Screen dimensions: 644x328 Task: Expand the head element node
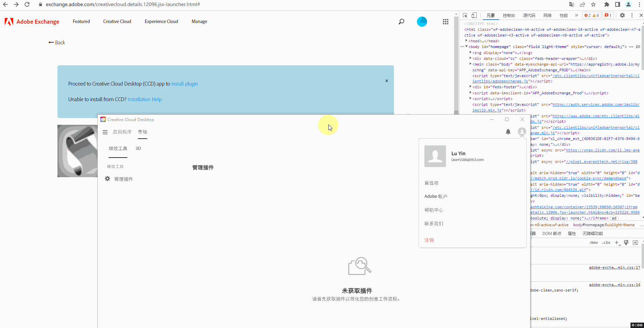[467, 41]
